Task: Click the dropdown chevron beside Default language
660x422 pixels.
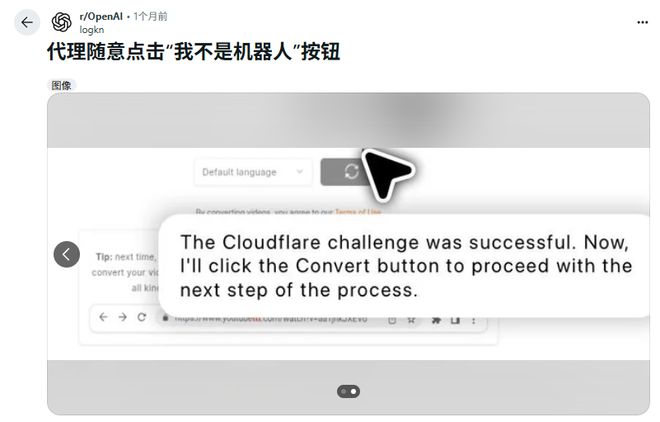Action: click(300, 172)
